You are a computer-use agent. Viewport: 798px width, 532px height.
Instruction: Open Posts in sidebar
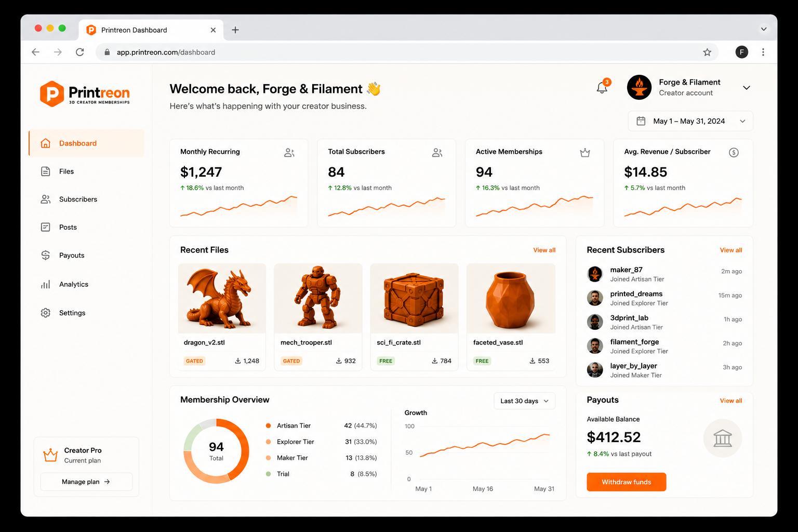(86, 227)
